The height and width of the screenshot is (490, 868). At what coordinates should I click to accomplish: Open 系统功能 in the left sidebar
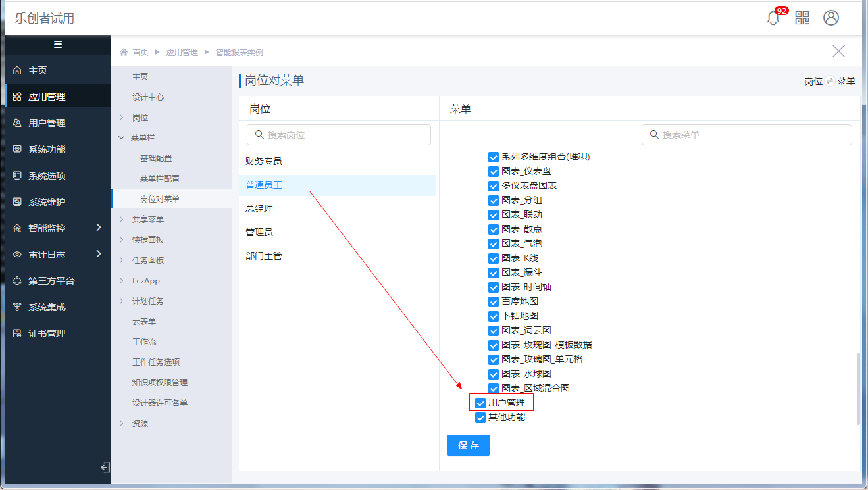[47, 149]
